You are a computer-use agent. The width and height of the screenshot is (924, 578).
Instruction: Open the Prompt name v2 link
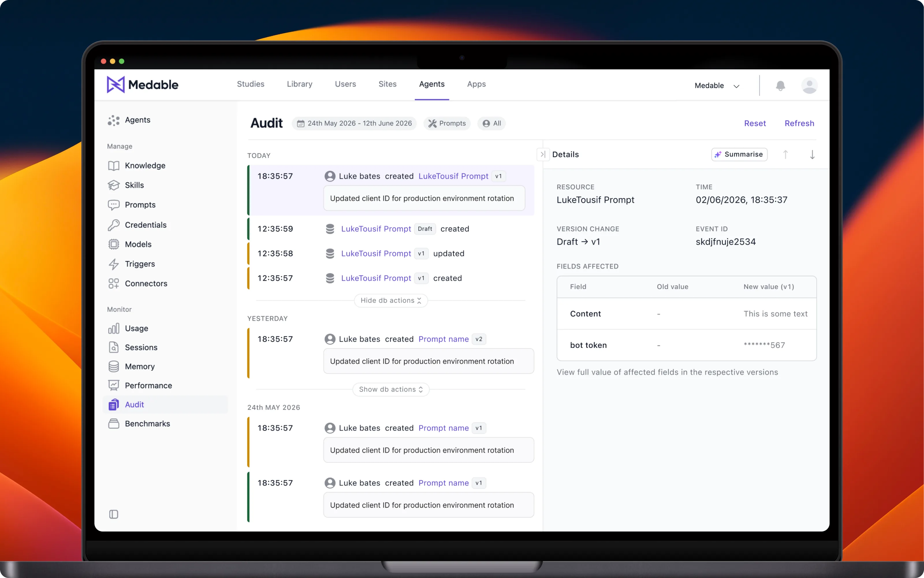point(443,339)
